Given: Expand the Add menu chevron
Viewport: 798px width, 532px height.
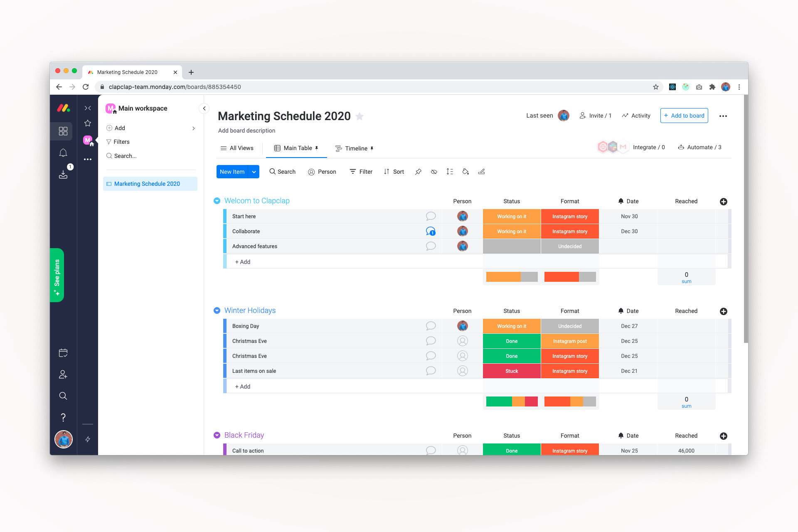Looking at the screenshot, I should tap(194, 128).
